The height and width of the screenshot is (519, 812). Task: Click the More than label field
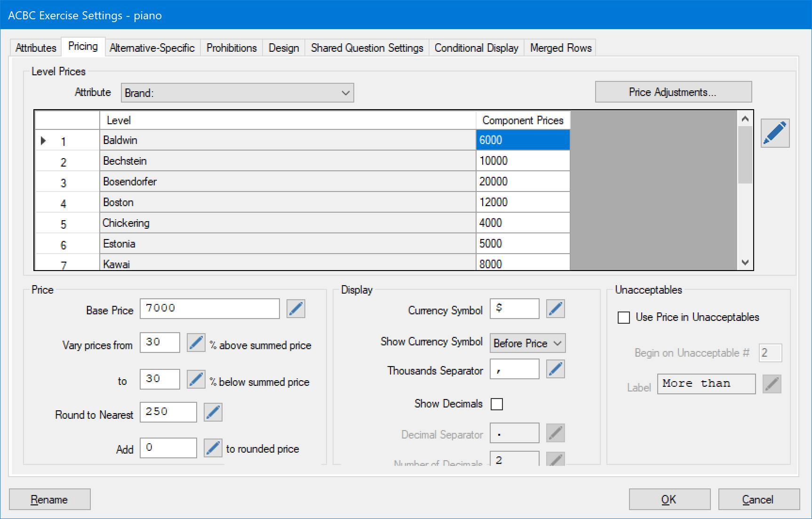point(707,384)
